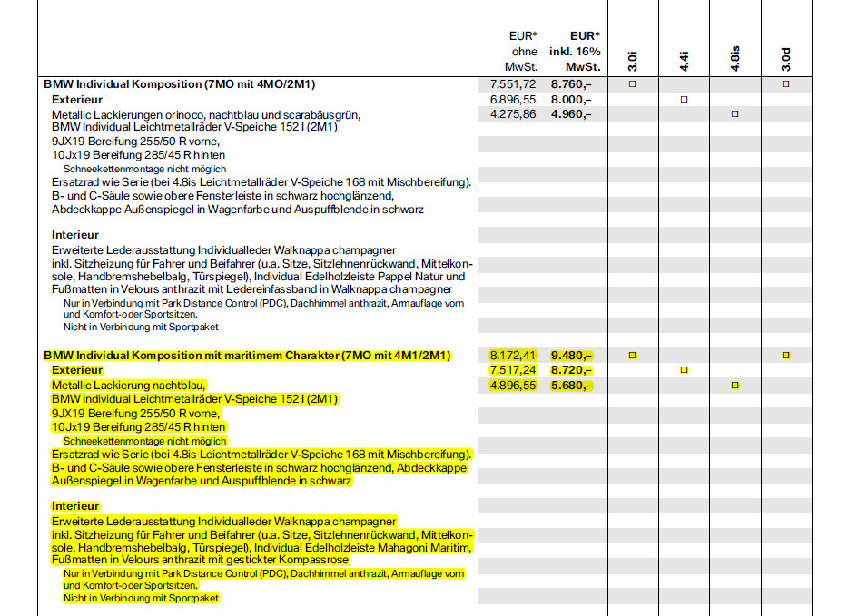The height and width of the screenshot is (616, 848).
Task: Select the gross price 4.960,–
Action: tap(571, 114)
